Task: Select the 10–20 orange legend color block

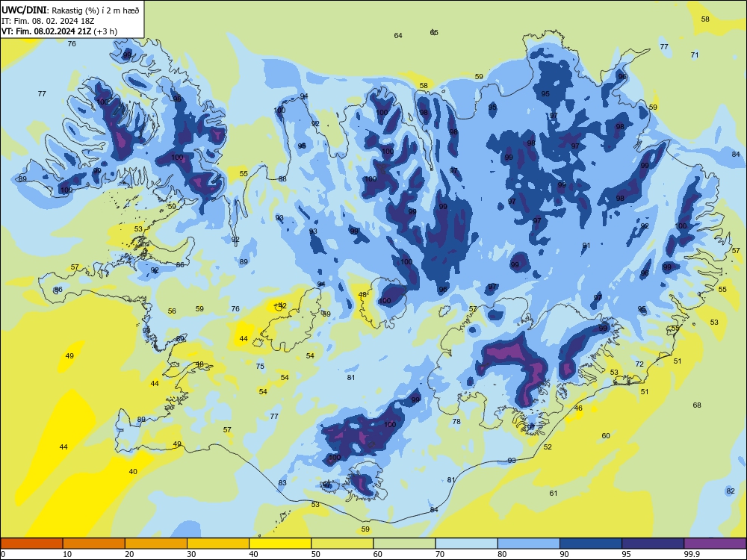Action: pos(94,544)
